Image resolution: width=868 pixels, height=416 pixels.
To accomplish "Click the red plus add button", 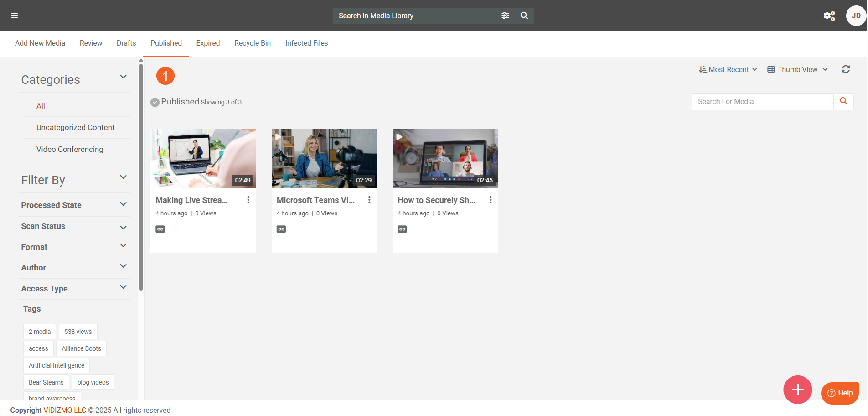I will point(797,390).
